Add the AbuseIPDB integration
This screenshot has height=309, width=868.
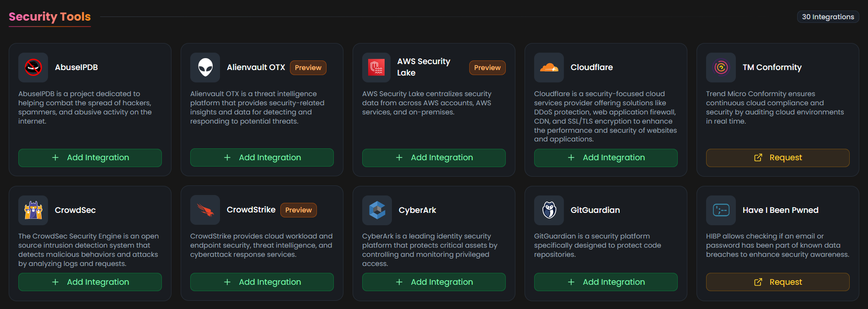click(x=90, y=157)
